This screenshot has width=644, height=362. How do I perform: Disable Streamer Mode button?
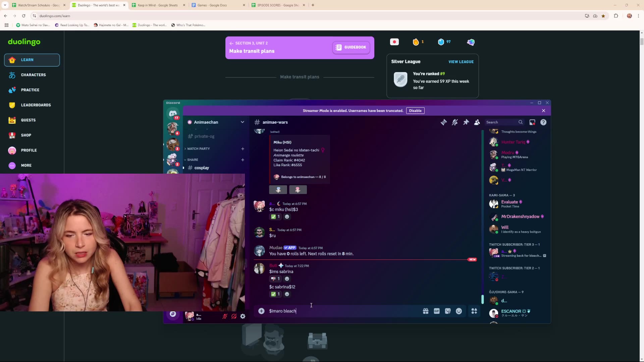click(x=415, y=111)
